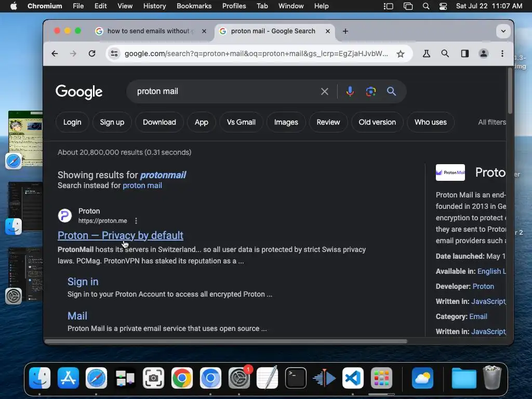Click the horizontal page scrollbar

coord(225,341)
